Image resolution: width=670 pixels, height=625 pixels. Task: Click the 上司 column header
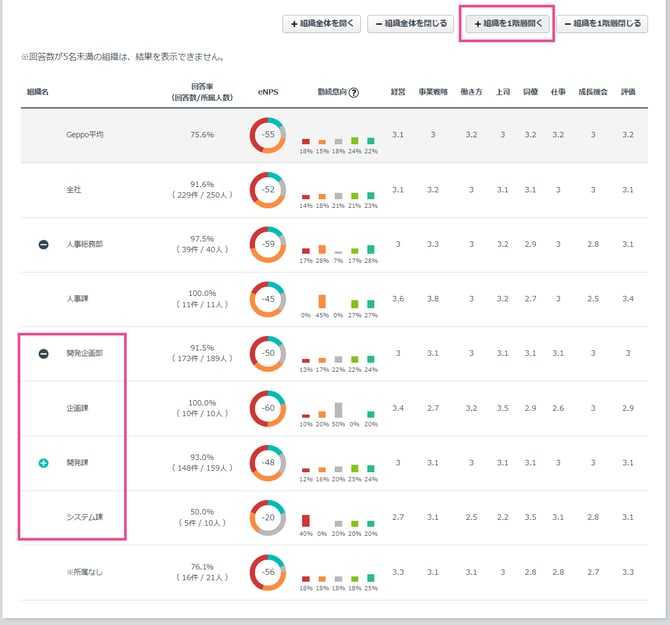tap(503, 92)
